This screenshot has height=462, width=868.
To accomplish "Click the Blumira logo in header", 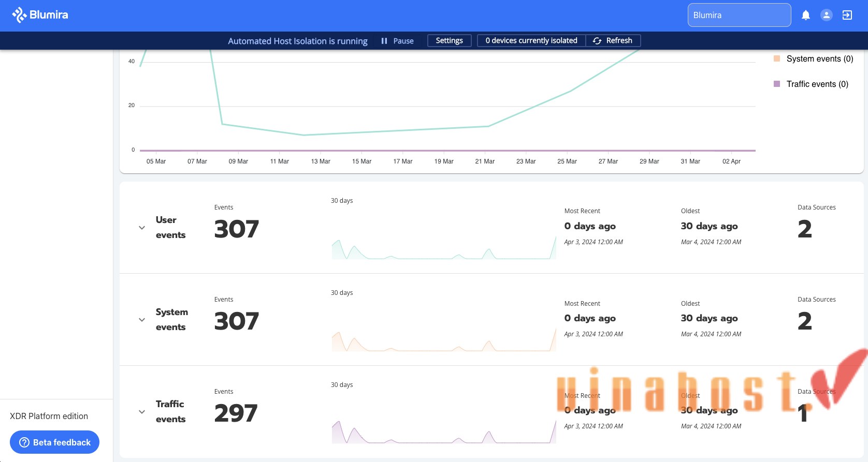I will tap(40, 15).
